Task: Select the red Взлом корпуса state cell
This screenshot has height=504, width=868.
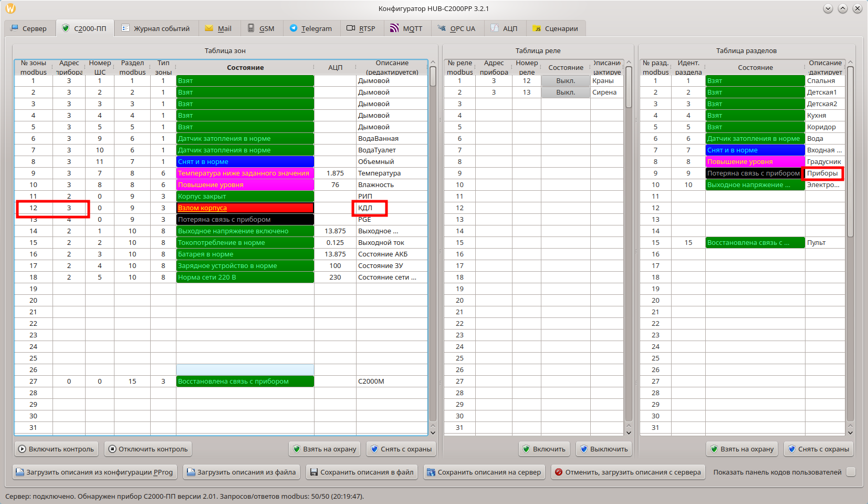Action: pos(245,208)
